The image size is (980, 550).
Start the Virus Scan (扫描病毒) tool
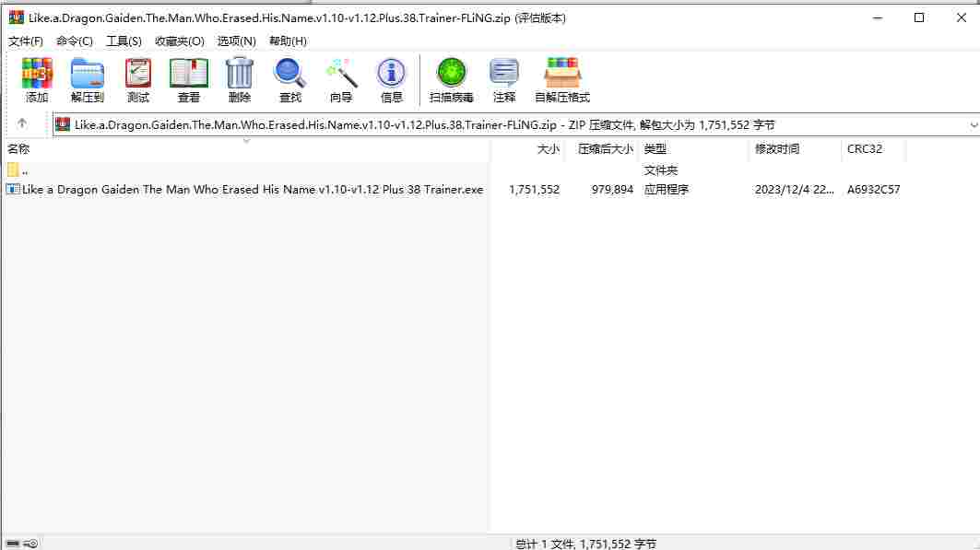pyautogui.click(x=451, y=79)
